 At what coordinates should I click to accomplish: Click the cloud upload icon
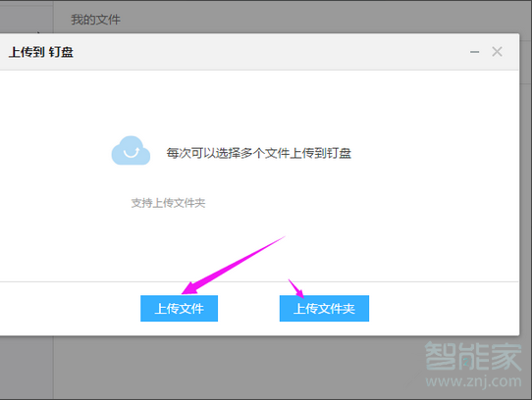point(131,151)
